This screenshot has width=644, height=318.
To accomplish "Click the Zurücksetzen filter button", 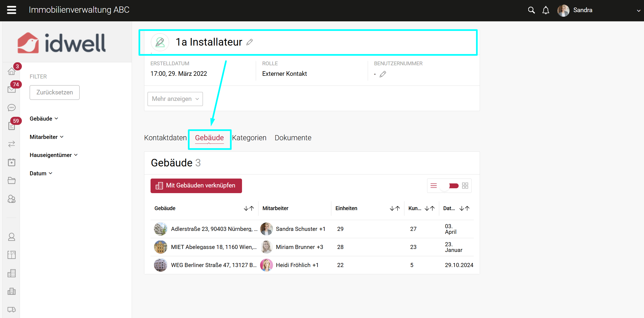I will (54, 93).
